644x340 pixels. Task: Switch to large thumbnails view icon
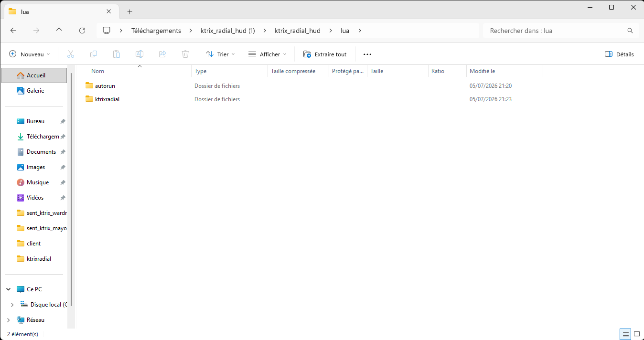pos(636,334)
